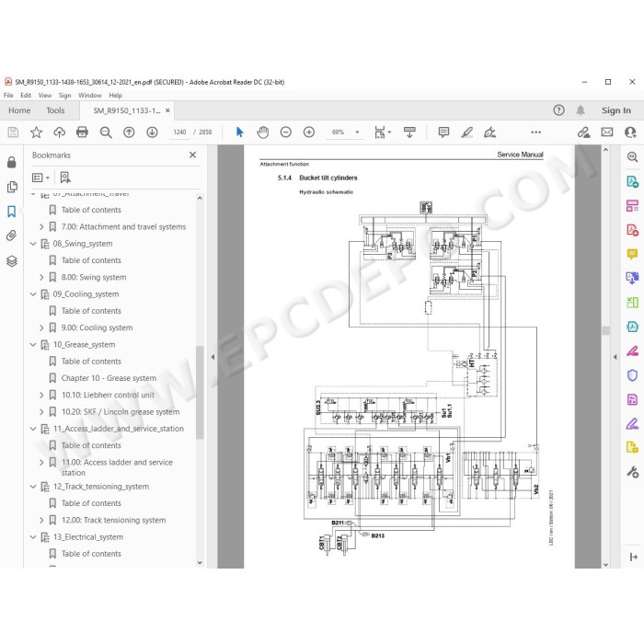The image size is (644, 644).
Task: Open the notifications bell
Action: tap(581, 110)
